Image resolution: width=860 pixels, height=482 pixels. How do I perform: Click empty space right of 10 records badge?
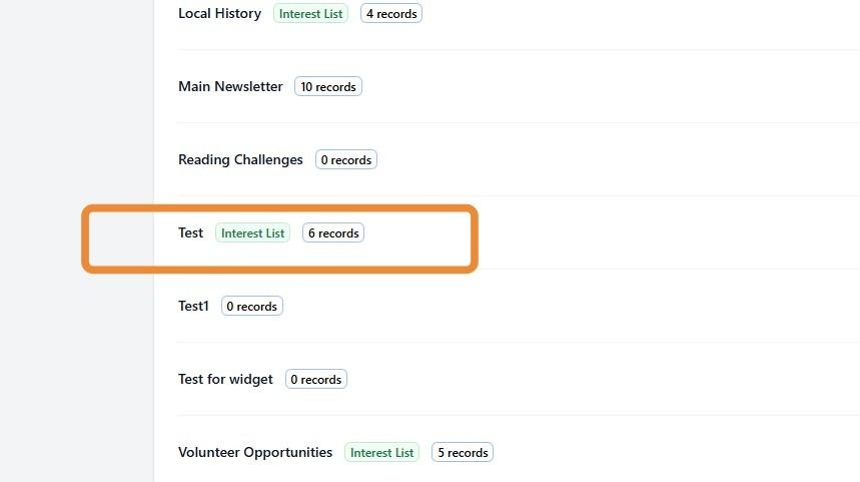coord(600,87)
